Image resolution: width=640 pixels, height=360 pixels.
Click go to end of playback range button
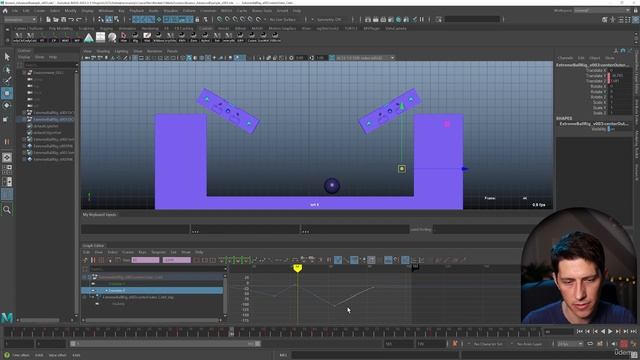coord(633,331)
